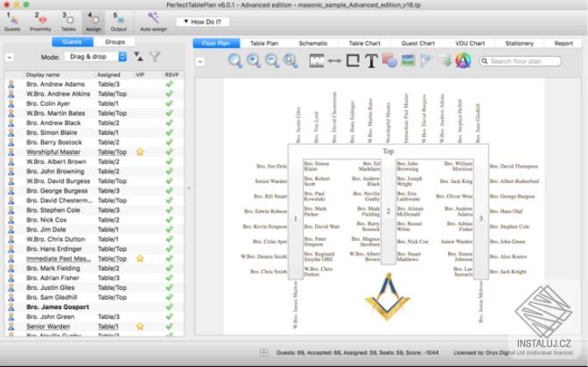
Task: Select the Text tool T icon
Action: click(x=371, y=60)
